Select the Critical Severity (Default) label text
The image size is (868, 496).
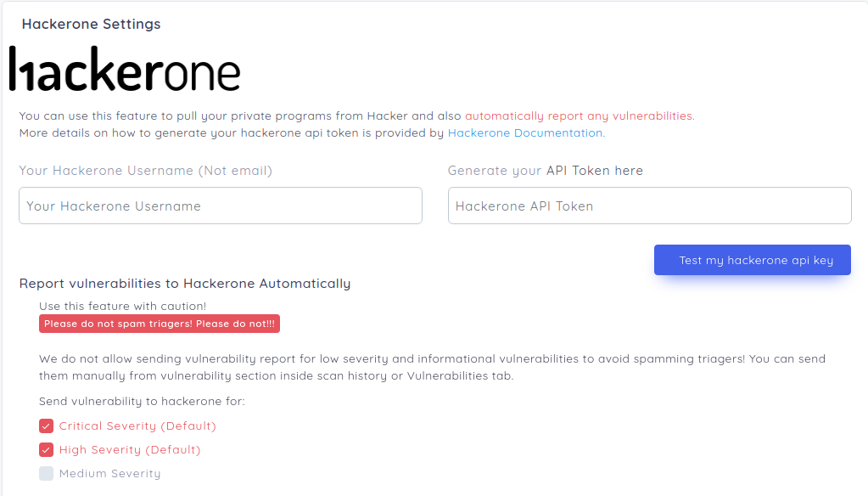pyautogui.click(x=137, y=426)
